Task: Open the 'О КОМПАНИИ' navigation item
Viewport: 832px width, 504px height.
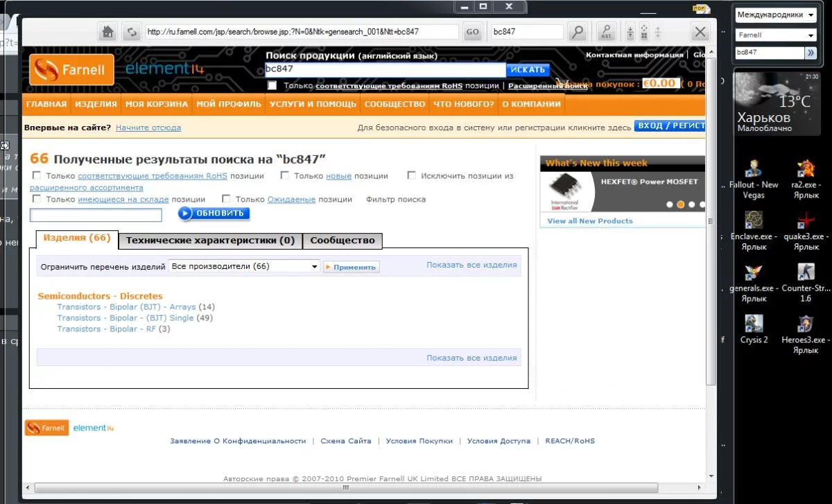Action: [531, 104]
